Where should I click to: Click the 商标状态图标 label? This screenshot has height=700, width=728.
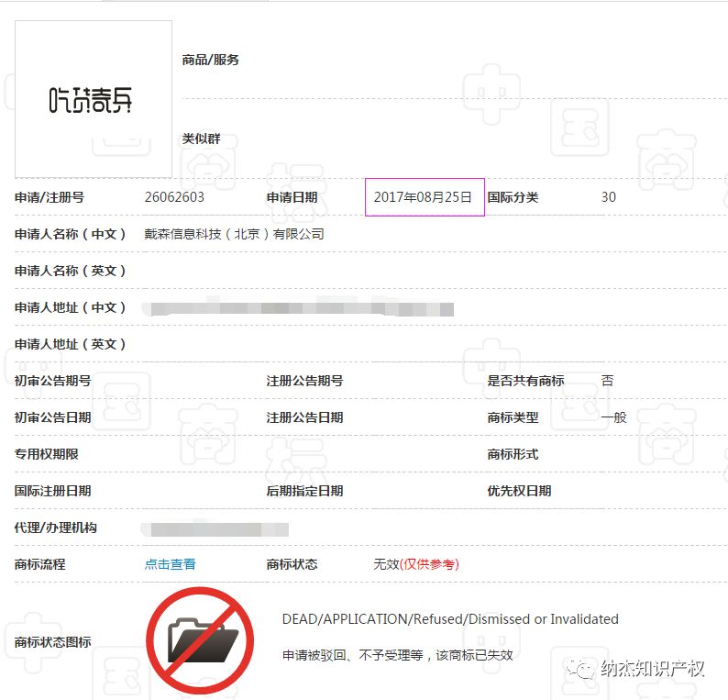(52, 642)
